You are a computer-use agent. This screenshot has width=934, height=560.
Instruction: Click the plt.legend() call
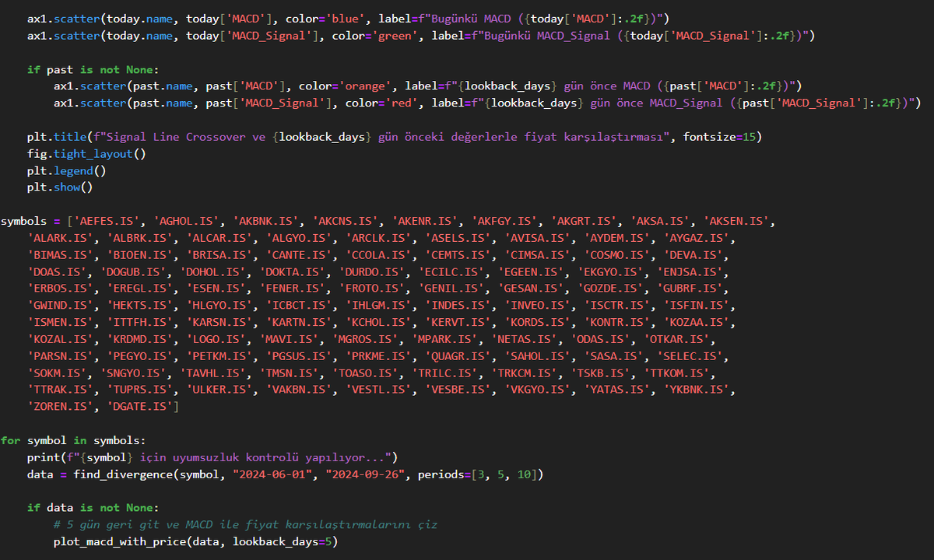(67, 170)
